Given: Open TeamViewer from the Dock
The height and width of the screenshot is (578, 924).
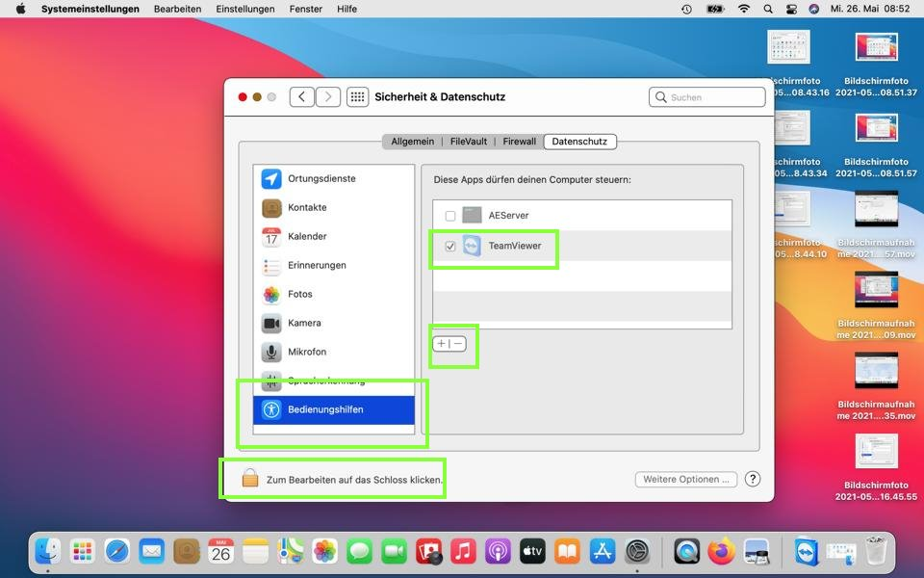Looking at the screenshot, I should [807, 552].
